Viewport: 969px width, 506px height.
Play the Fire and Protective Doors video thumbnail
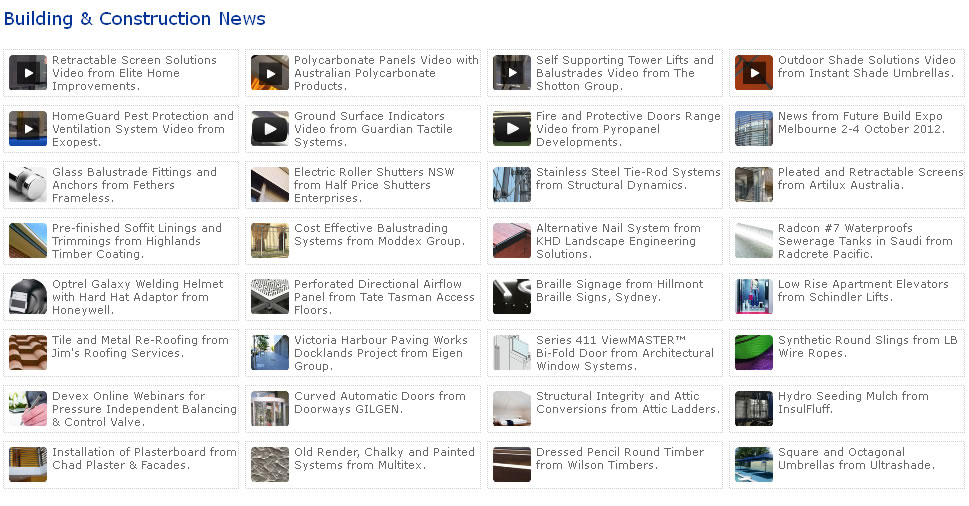point(512,129)
